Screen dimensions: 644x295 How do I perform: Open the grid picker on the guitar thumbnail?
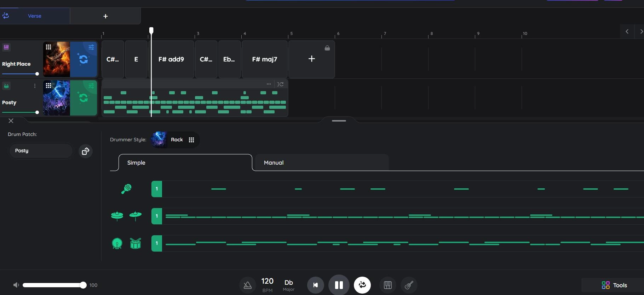48,47
